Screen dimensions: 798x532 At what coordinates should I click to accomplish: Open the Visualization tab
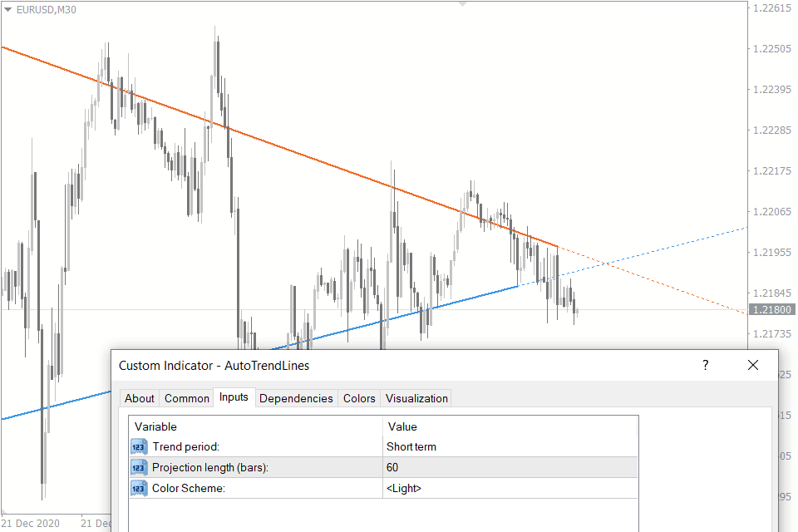(416, 398)
